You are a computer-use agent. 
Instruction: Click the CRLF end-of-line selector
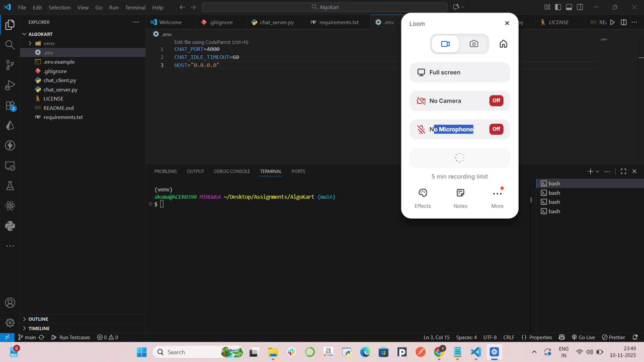509,337
